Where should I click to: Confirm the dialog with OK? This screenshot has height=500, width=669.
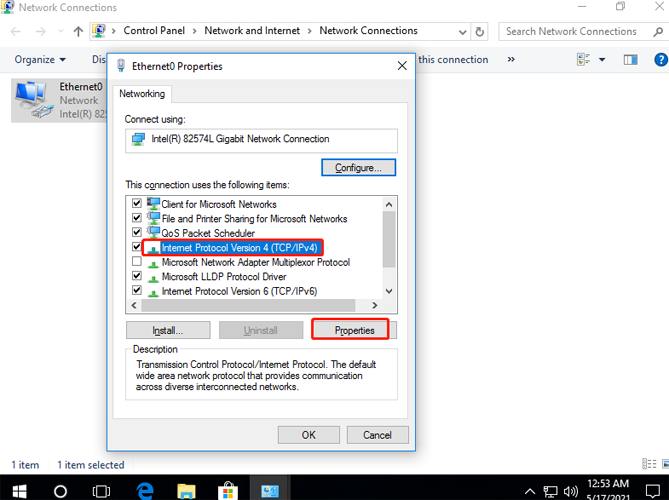(308, 435)
